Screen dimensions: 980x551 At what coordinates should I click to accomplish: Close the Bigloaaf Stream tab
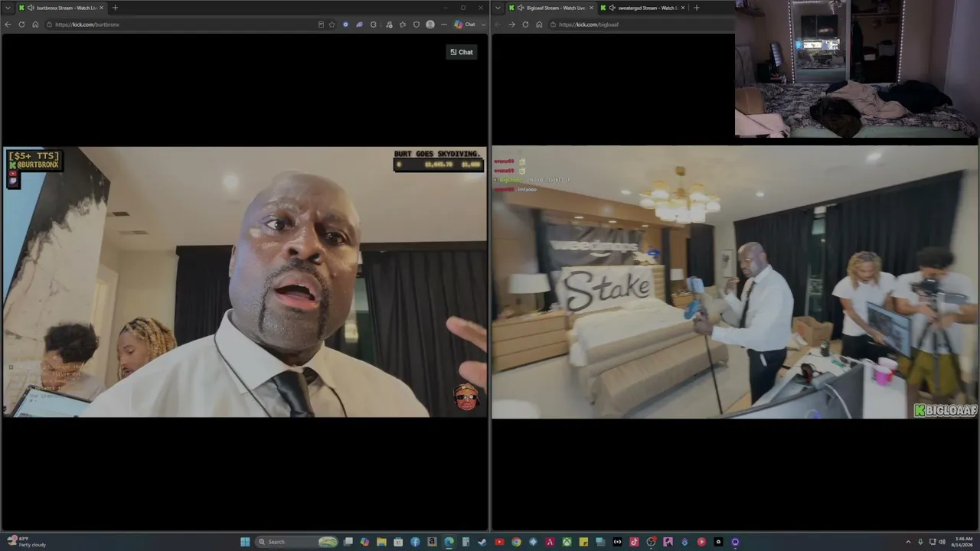(x=591, y=8)
